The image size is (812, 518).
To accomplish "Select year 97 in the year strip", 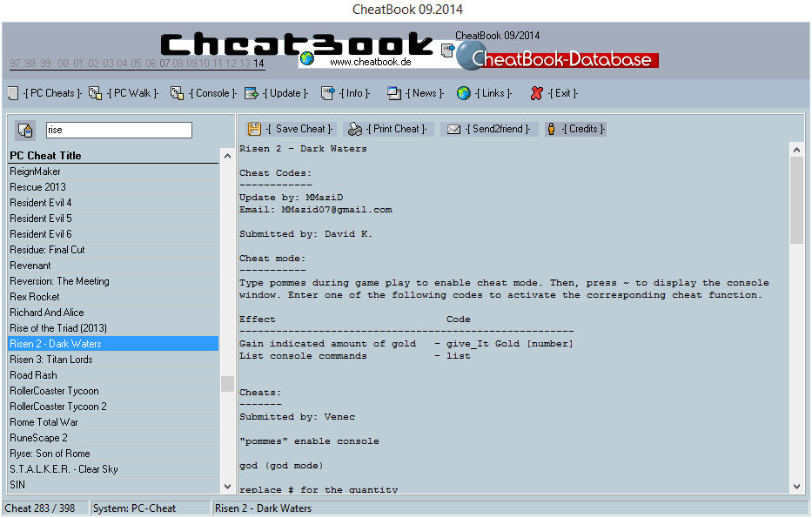I will click(x=15, y=64).
